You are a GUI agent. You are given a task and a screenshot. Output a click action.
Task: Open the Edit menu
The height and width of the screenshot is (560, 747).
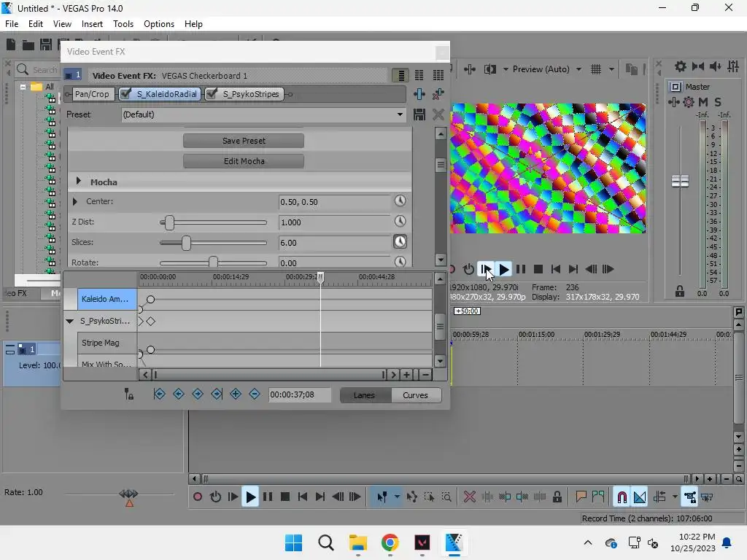coord(36,24)
